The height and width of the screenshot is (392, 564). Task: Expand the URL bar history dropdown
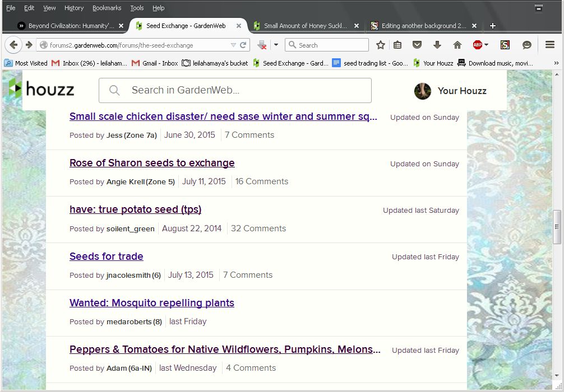233,45
